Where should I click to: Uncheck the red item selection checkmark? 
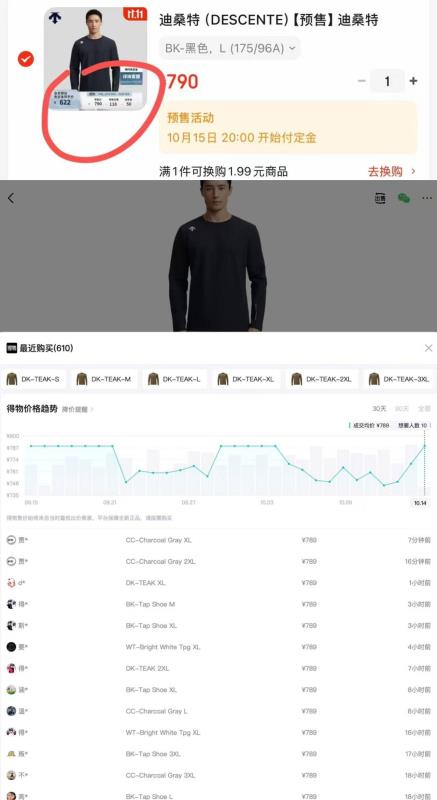(25, 59)
